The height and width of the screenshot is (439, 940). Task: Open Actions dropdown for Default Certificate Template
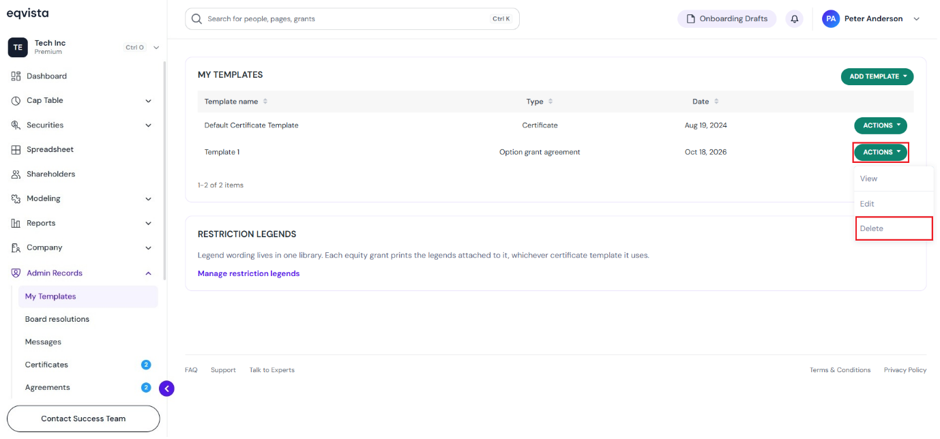880,125
